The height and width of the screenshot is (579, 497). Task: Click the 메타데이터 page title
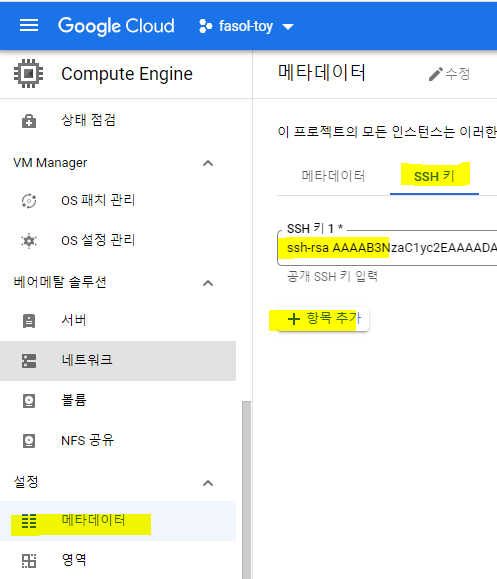322,73
